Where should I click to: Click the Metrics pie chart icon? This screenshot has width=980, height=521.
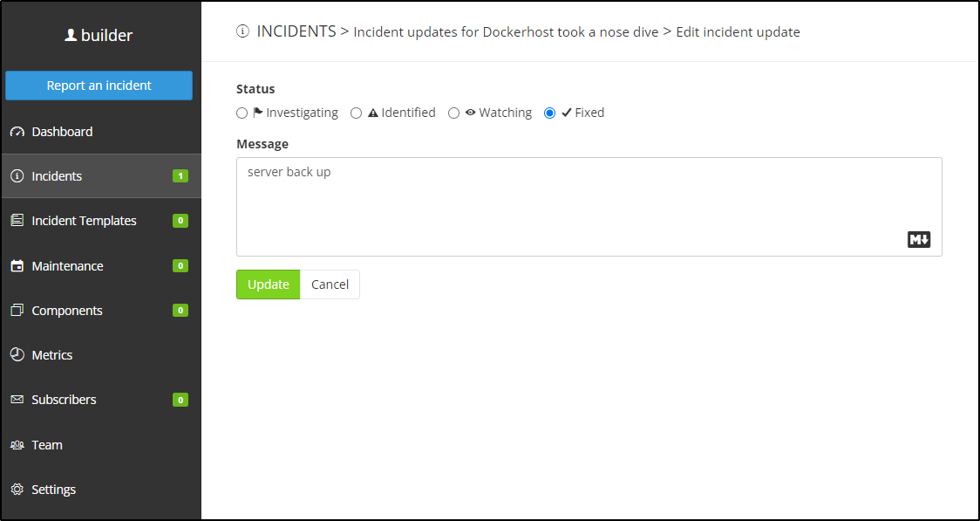(17, 354)
